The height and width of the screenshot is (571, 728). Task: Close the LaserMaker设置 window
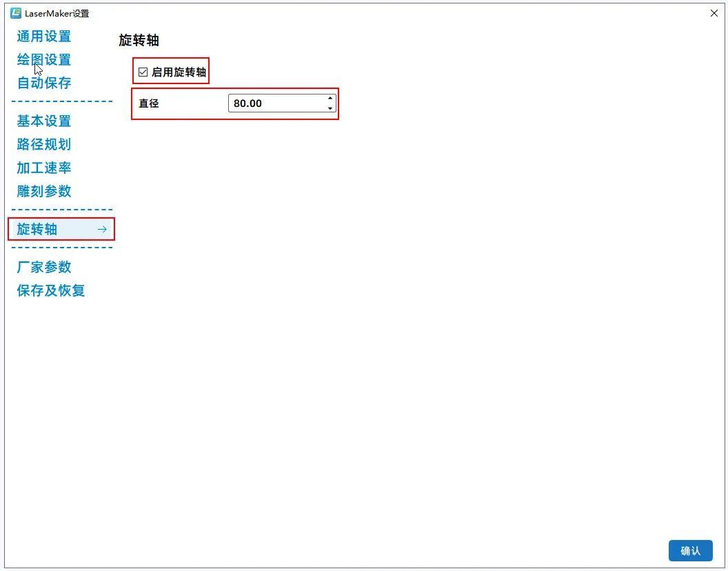[x=714, y=13]
